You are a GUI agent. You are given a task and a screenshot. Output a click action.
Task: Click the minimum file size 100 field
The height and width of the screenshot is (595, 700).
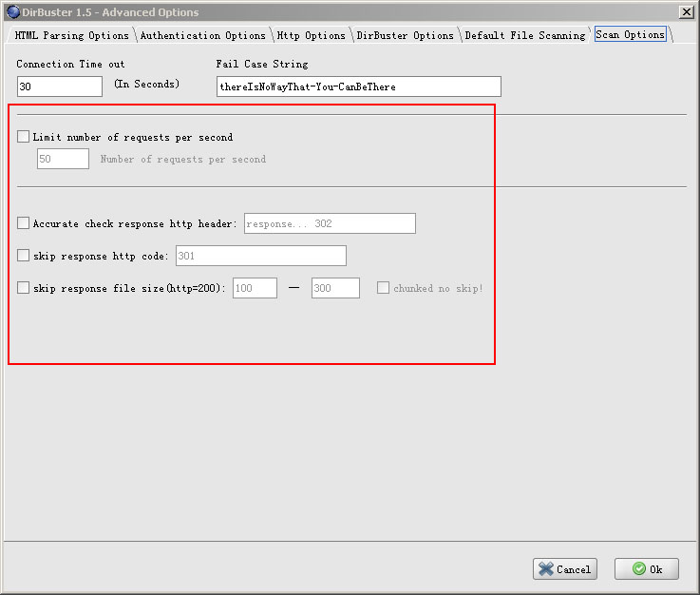255,288
